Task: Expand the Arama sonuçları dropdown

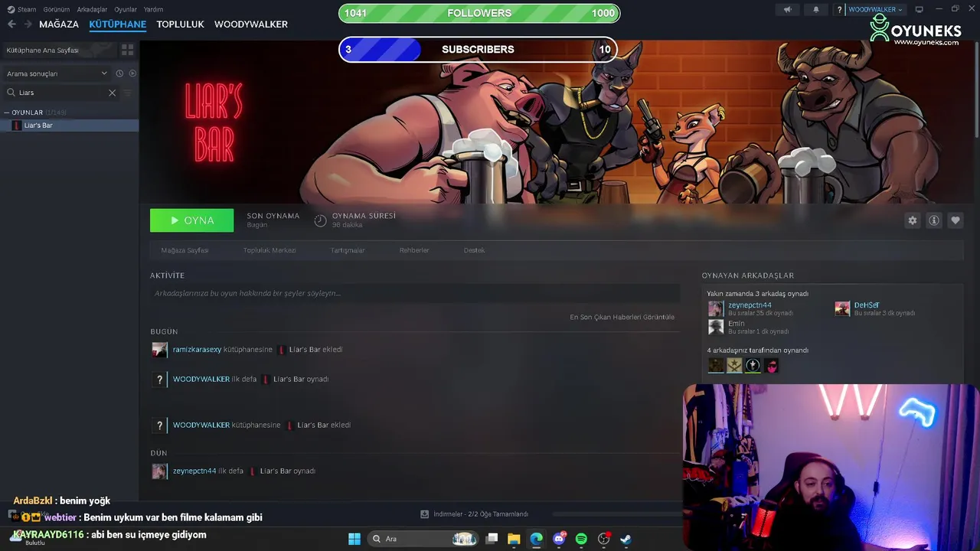Action: (57, 73)
